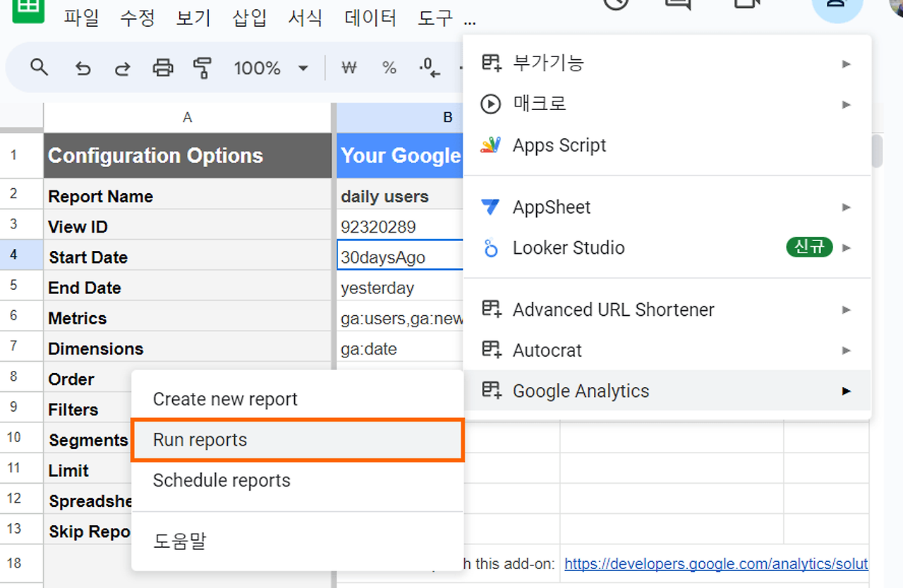The width and height of the screenshot is (903, 588).
Task: Select column A header
Action: 188,118
